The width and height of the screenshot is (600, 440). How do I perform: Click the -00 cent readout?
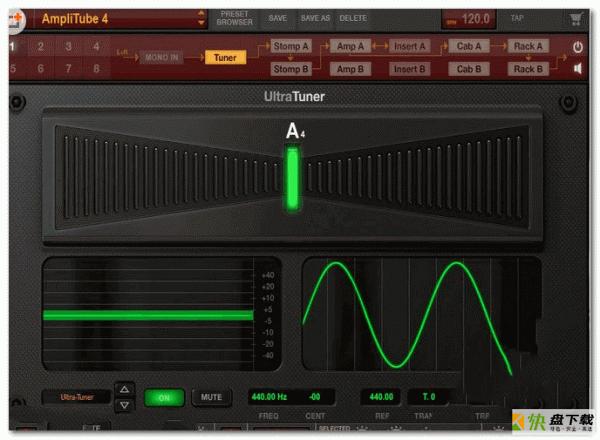click(315, 397)
